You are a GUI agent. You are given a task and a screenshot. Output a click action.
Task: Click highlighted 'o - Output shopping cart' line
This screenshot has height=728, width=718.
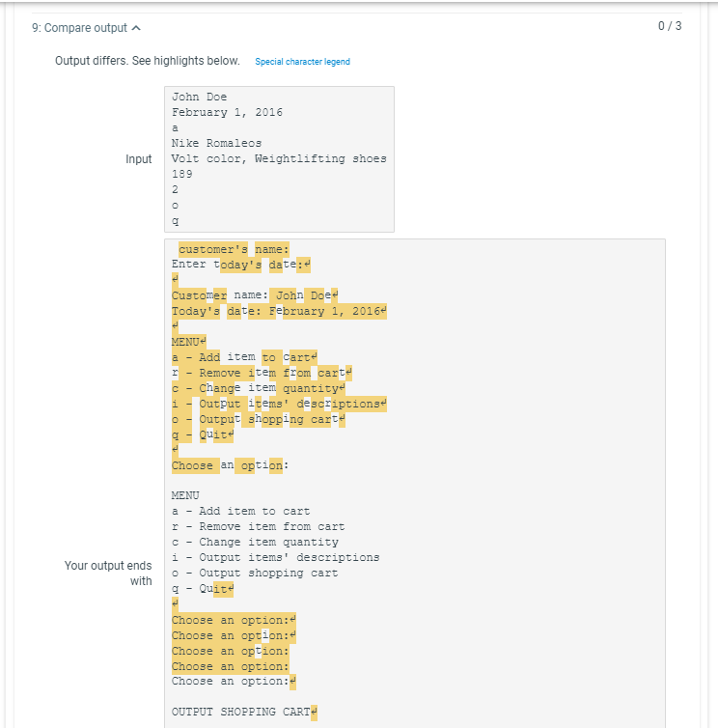click(x=258, y=419)
